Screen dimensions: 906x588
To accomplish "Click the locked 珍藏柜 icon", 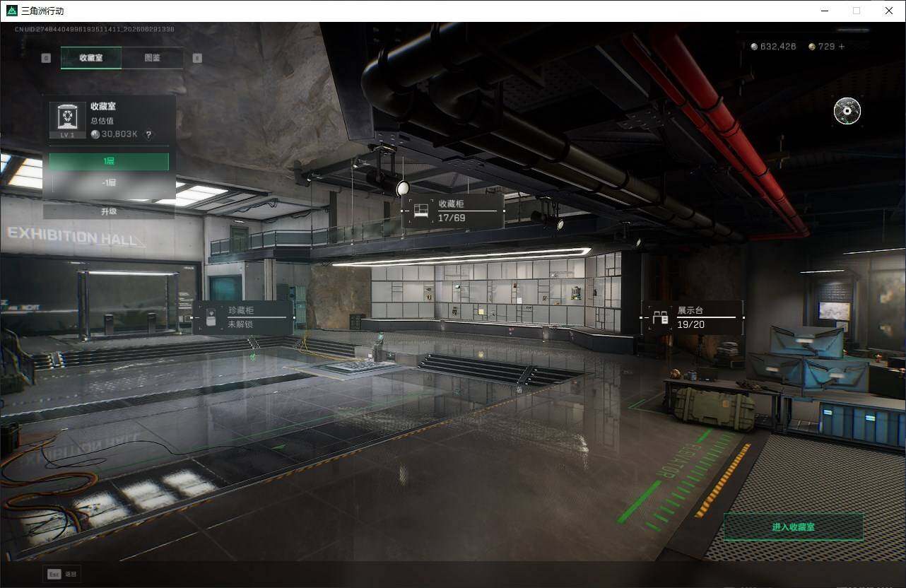I will 210,317.
